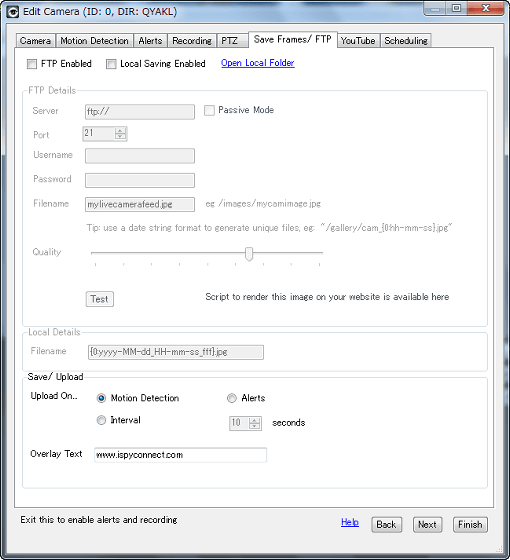Enable the FTP Enabled checkbox
This screenshot has width=510, height=560.
(x=32, y=64)
